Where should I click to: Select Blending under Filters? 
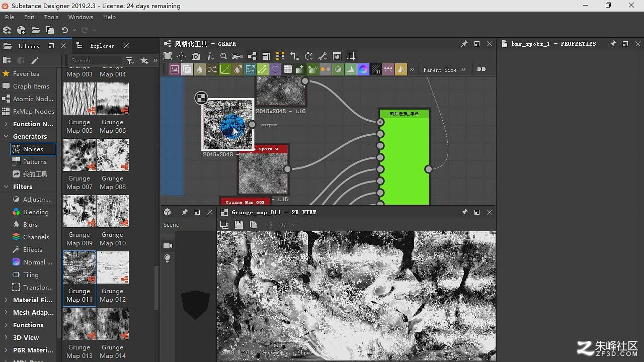point(36,212)
